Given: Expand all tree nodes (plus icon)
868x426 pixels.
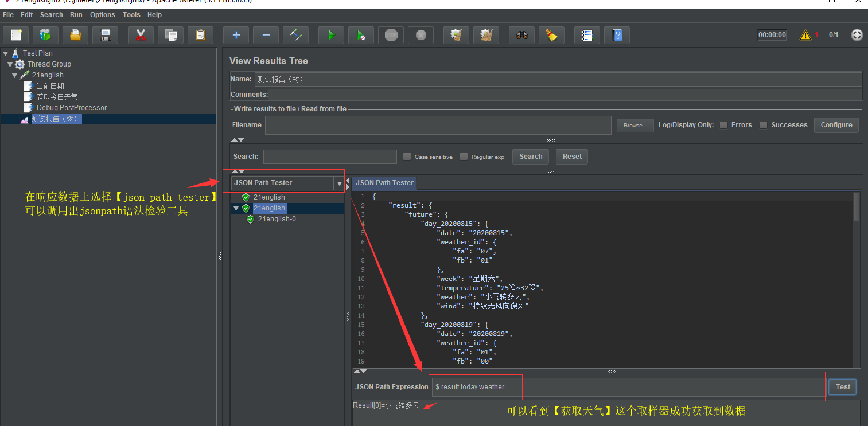Looking at the screenshot, I should (236, 35).
